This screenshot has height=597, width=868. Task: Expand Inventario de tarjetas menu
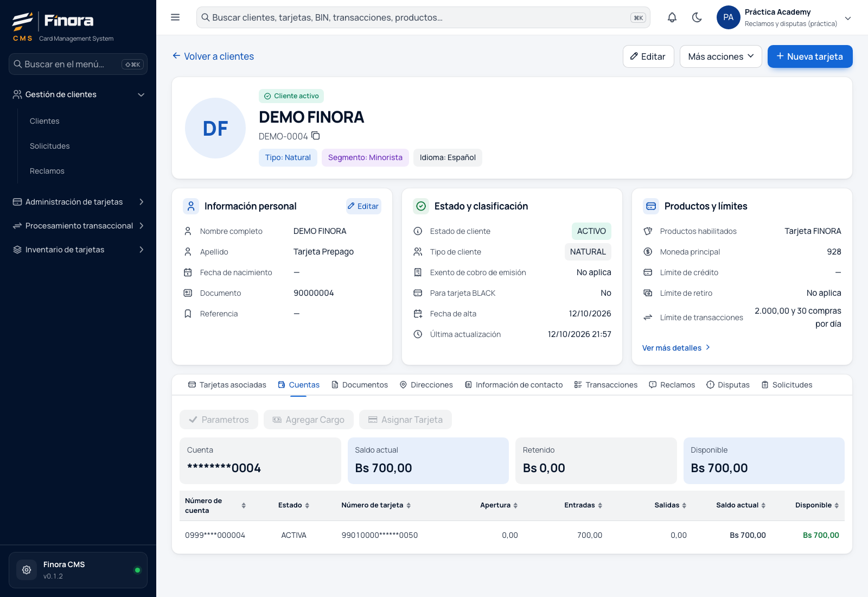(x=78, y=250)
